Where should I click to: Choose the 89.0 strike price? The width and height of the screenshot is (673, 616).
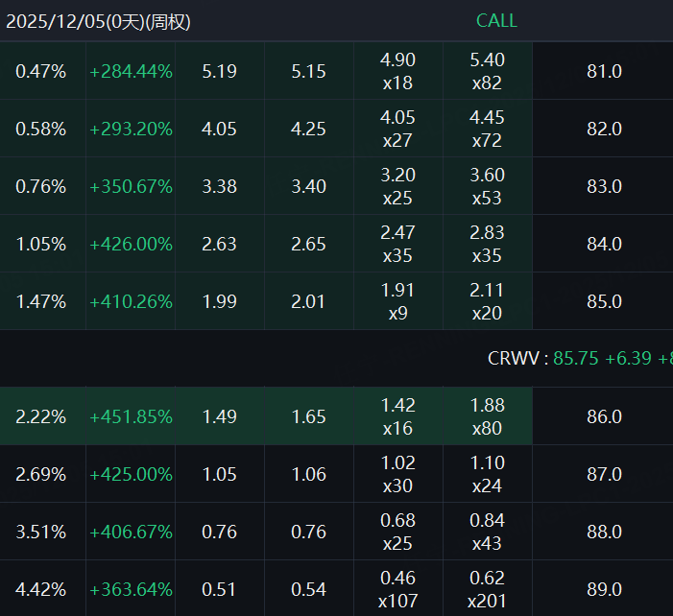tap(604, 589)
